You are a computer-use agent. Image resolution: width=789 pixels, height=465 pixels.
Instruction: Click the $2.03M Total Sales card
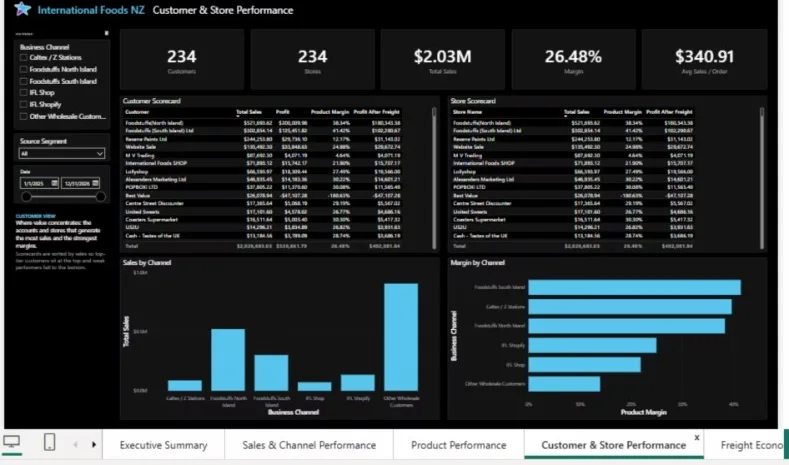[443, 59]
